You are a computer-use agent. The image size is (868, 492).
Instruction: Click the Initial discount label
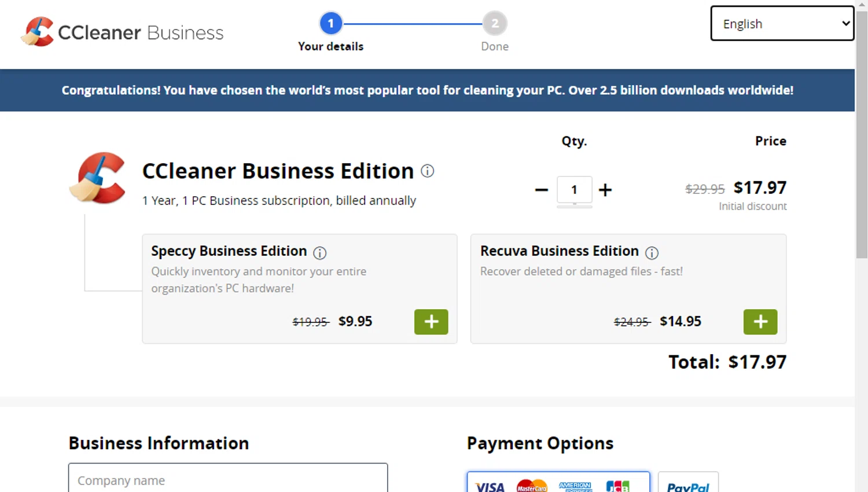coord(752,206)
